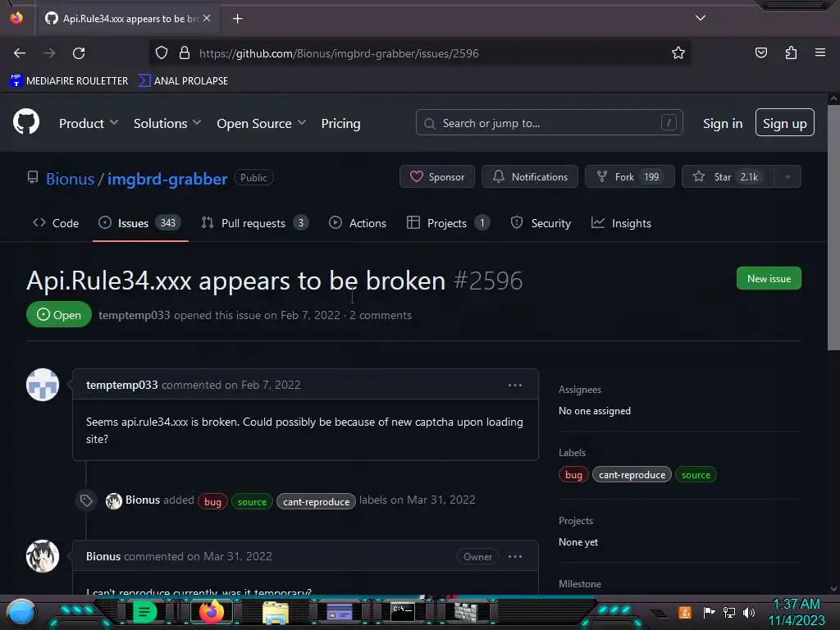
Task: Bookmark this page with the star icon
Action: 678,53
